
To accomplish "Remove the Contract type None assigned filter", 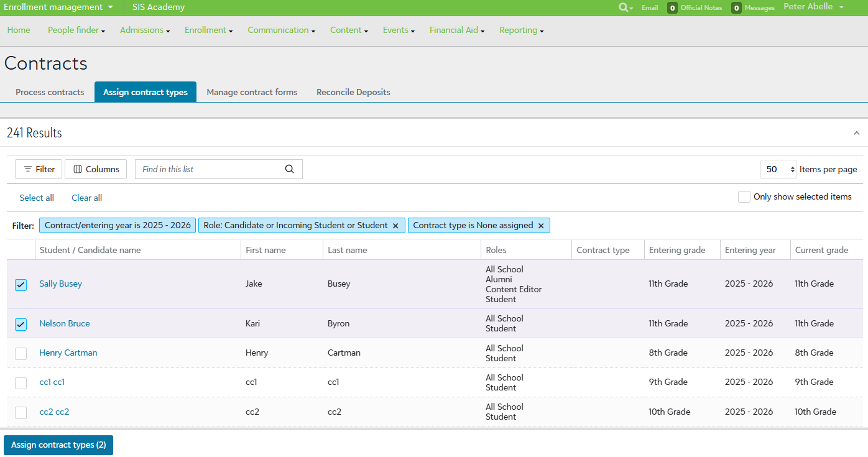I will (x=541, y=226).
